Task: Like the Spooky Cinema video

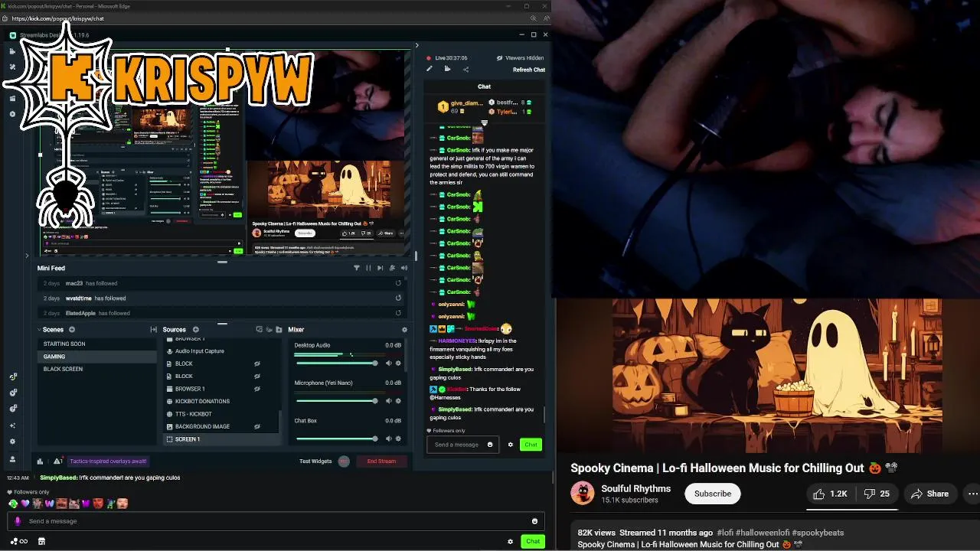Action: click(831, 494)
